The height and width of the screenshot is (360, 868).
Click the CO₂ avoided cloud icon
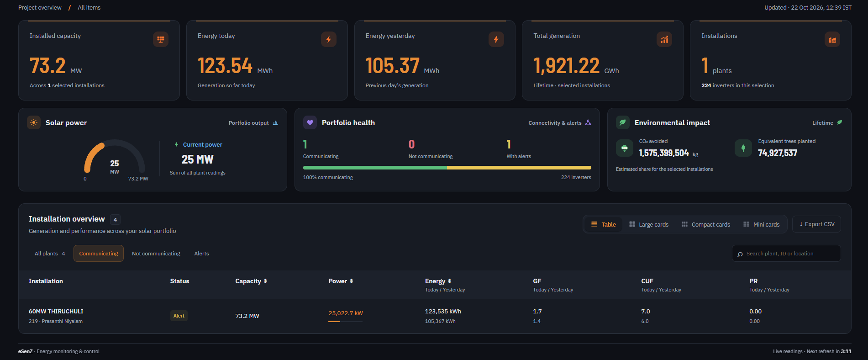[x=625, y=148]
